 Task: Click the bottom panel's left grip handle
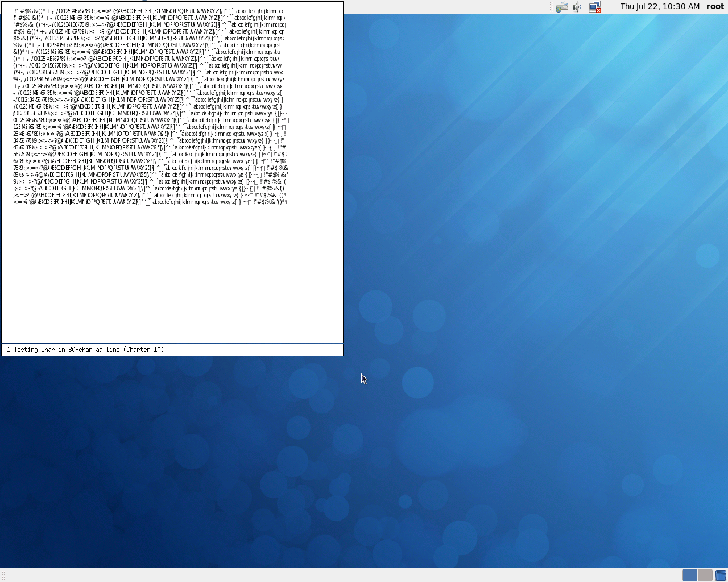click(x=3, y=575)
